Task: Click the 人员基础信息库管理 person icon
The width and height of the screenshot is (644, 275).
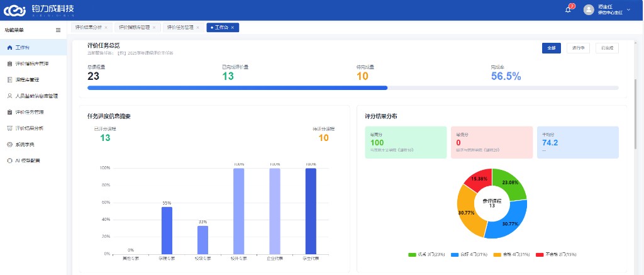Action: click(10, 96)
